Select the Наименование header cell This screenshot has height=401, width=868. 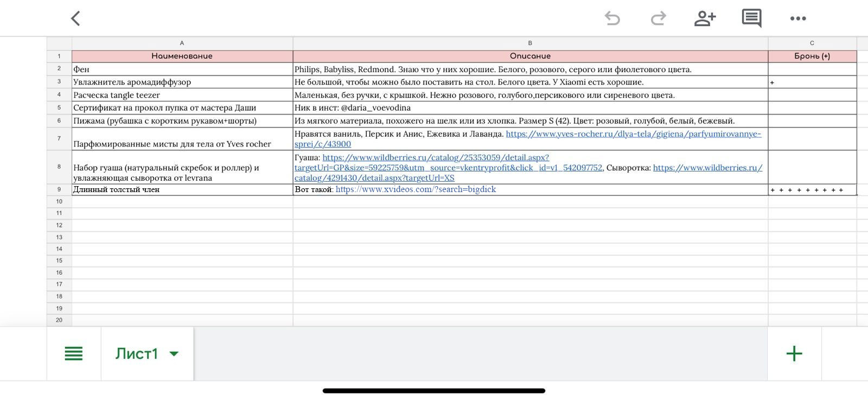click(x=182, y=56)
